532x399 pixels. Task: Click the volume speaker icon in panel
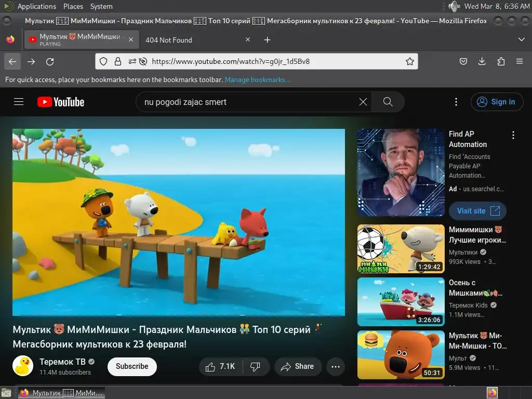454,6
